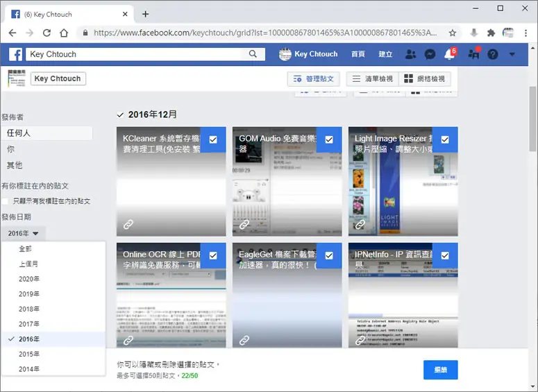Image resolution: width=538 pixels, height=392 pixels.
Task: Open friend requests icon in header
Action: click(410, 54)
